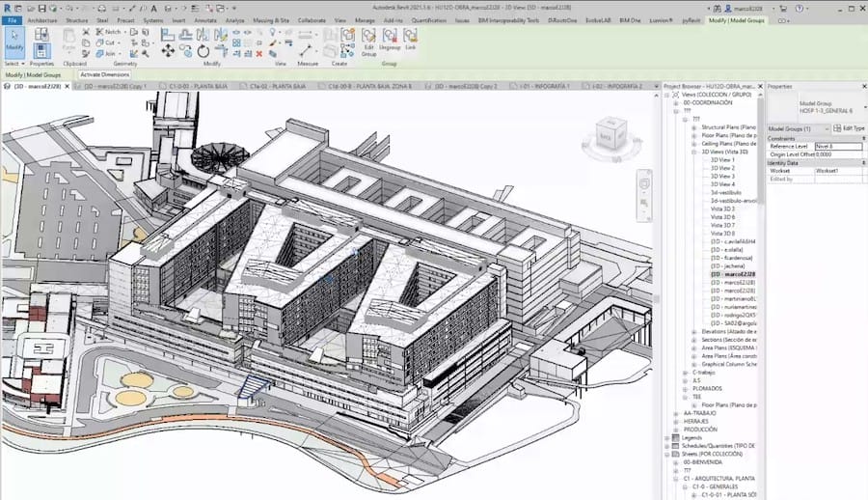The height and width of the screenshot is (500, 868).
Task: Click the Activate Dimensions button
Action: pos(105,74)
